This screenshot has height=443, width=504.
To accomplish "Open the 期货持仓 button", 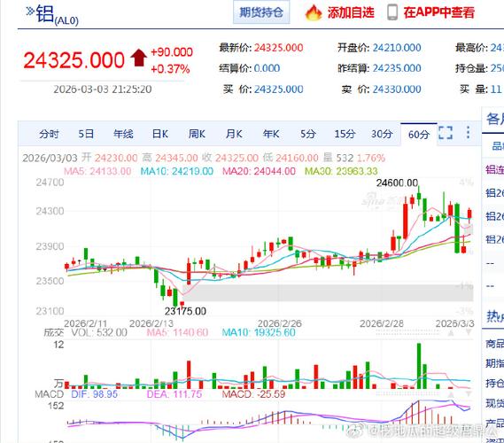I will click(x=261, y=12).
